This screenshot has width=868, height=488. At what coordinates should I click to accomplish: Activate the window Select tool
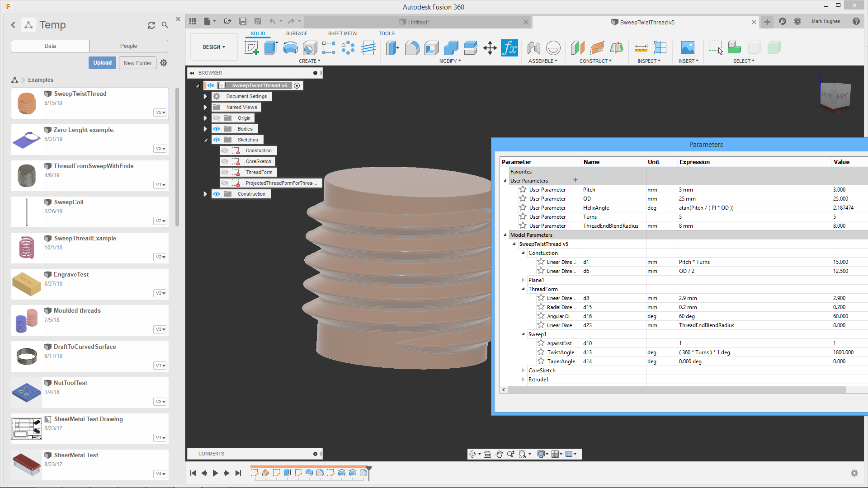[x=716, y=47]
